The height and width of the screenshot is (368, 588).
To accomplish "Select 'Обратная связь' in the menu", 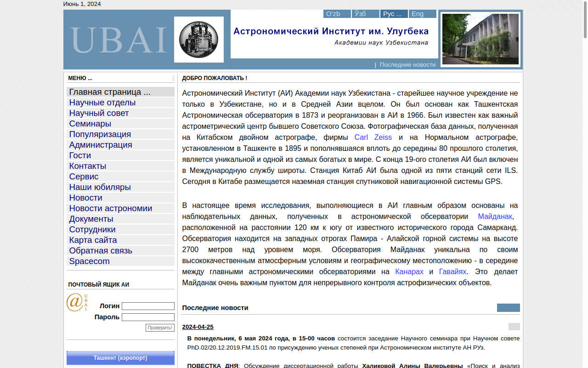I will 120,251.
